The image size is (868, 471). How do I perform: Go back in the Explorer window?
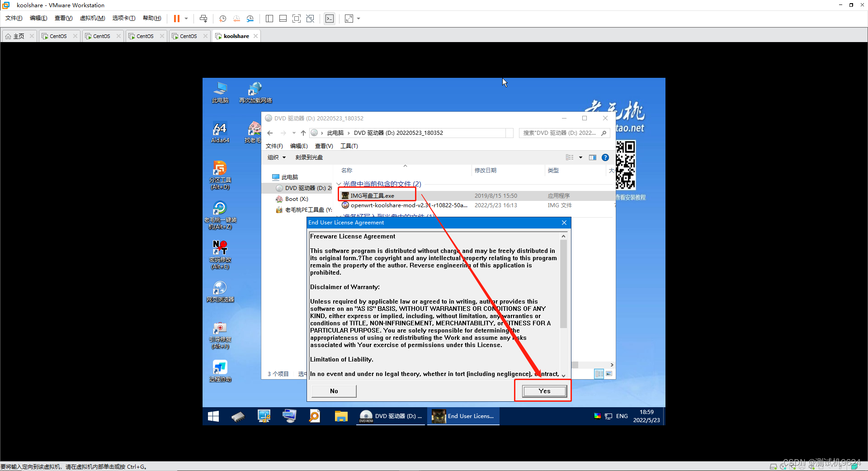270,133
